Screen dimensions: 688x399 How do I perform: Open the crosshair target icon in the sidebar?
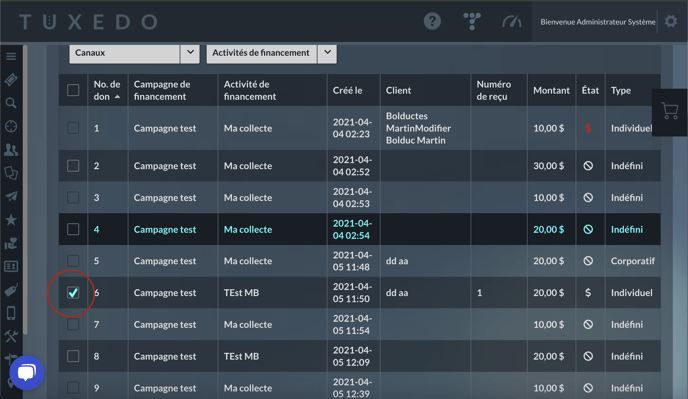coord(11,126)
